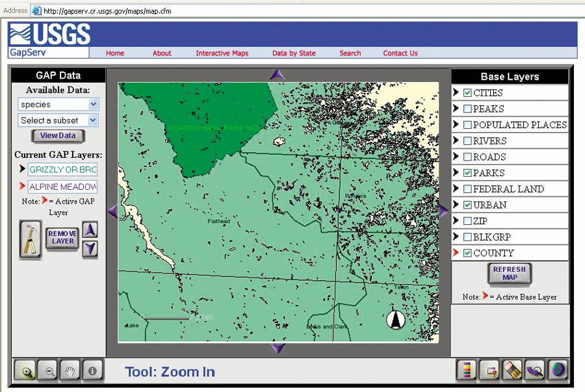
Task: Toggle the CITIES layer checkbox
Action: pos(467,92)
